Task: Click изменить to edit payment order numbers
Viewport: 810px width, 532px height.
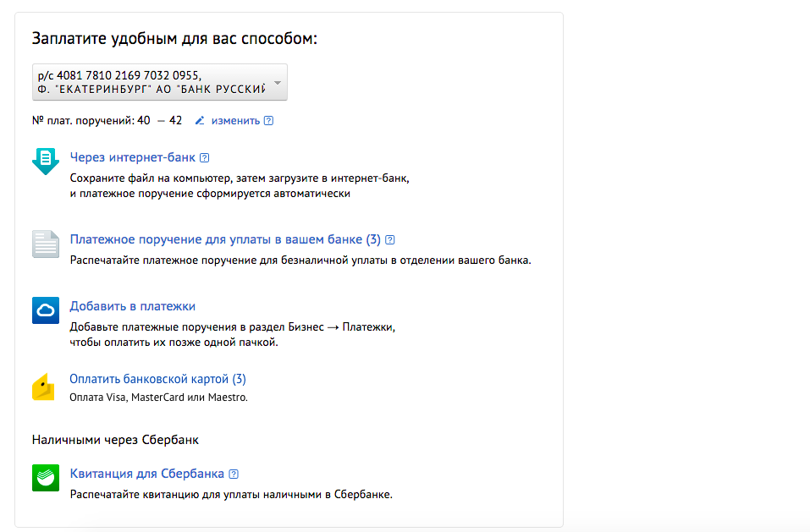Action: (235, 121)
